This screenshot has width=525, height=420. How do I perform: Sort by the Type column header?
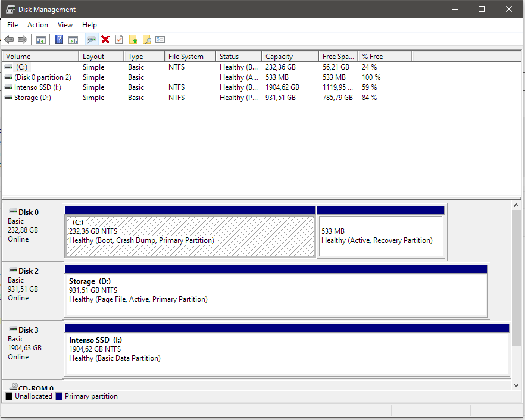(x=144, y=57)
